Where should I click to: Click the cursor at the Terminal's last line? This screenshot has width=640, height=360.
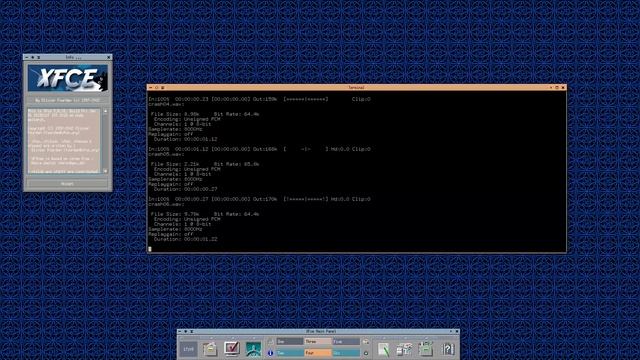(150, 249)
